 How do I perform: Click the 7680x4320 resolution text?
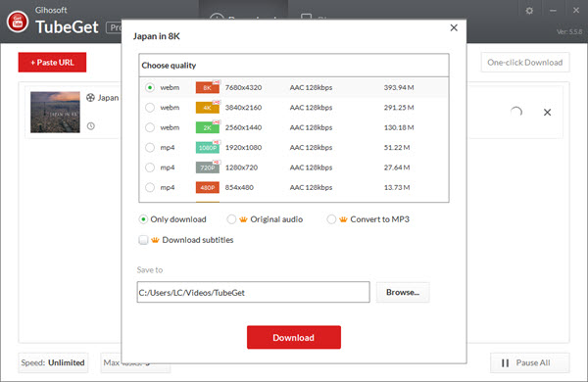pos(243,88)
